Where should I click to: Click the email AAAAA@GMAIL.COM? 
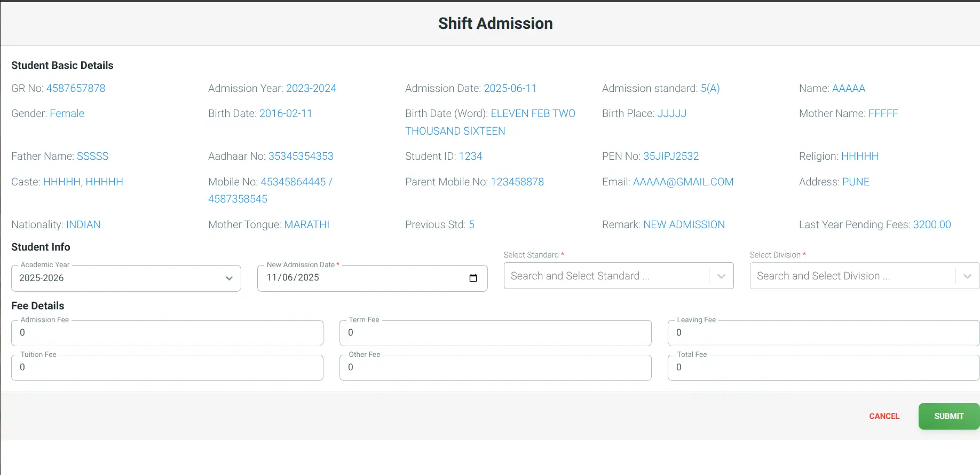pyautogui.click(x=683, y=182)
